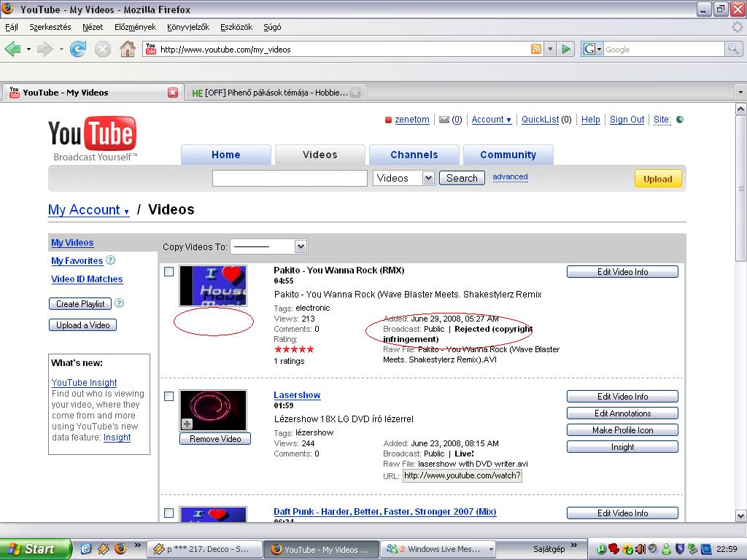Click the zenetom username link
This screenshot has width=747, height=560.
(412, 120)
